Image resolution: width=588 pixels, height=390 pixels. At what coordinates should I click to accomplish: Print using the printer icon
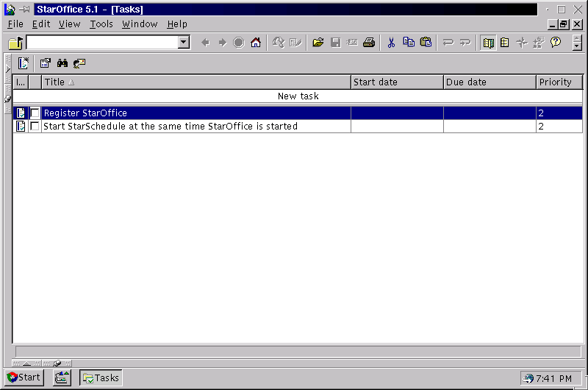point(369,43)
